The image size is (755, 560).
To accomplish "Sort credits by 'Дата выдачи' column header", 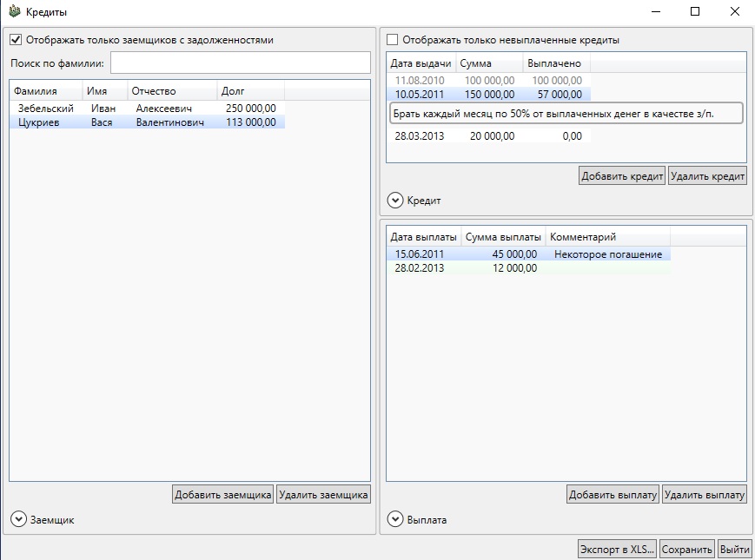I will click(421, 63).
